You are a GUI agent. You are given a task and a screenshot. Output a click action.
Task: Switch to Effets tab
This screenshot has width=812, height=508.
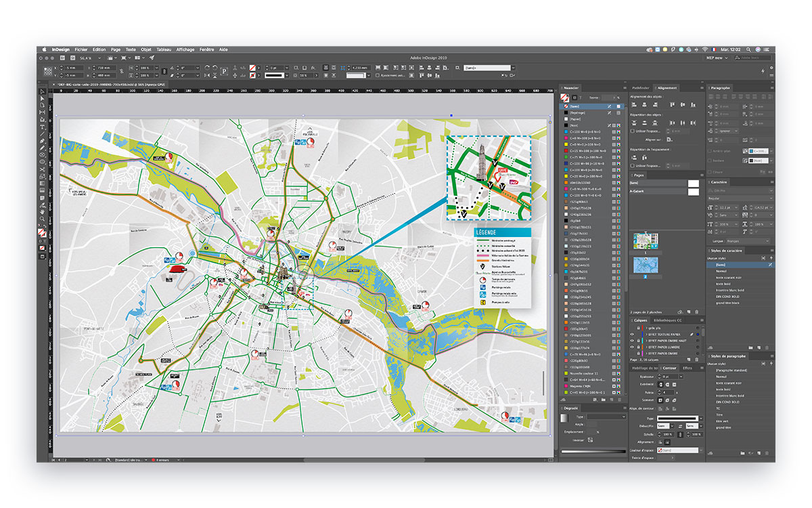click(687, 368)
